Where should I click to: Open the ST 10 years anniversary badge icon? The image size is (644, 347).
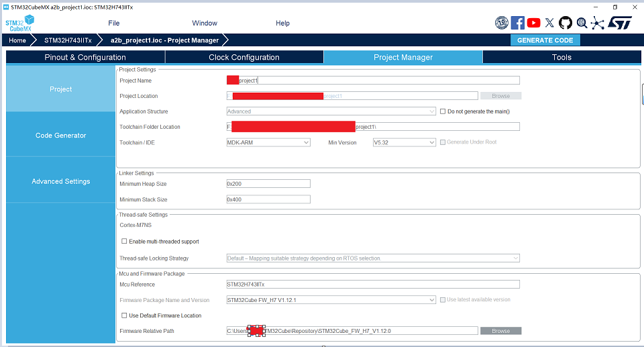[502, 23]
